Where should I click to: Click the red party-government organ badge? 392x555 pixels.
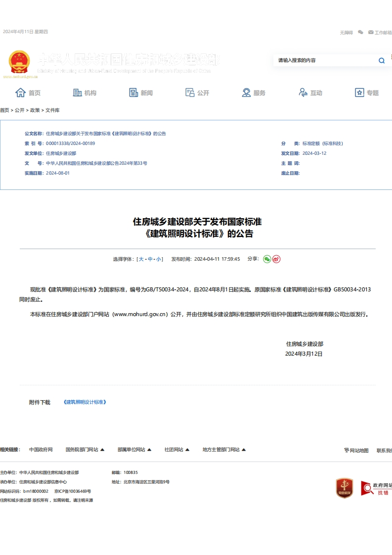click(344, 488)
